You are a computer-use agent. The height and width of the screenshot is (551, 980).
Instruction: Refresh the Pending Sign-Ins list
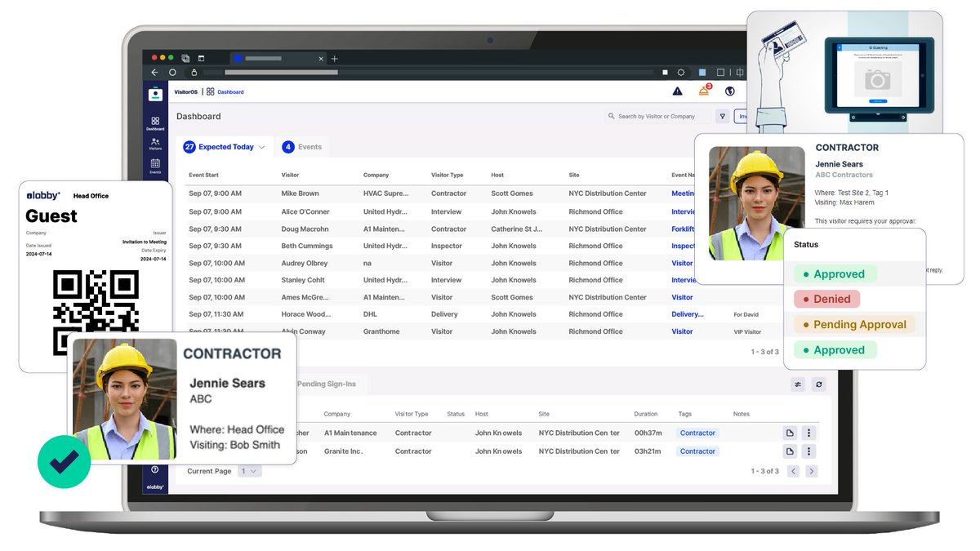[x=818, y=384]
